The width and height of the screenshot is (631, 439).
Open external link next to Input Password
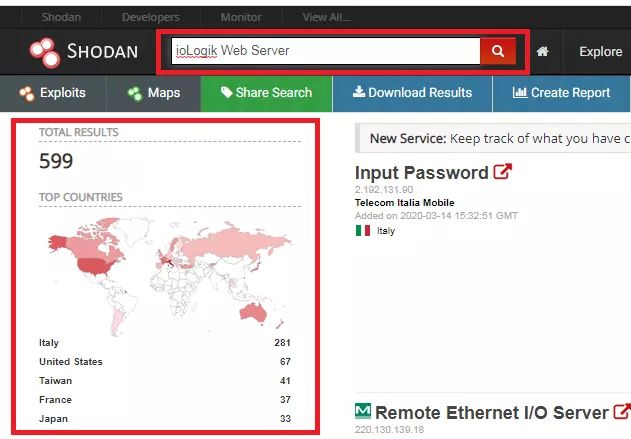point(503,172)
